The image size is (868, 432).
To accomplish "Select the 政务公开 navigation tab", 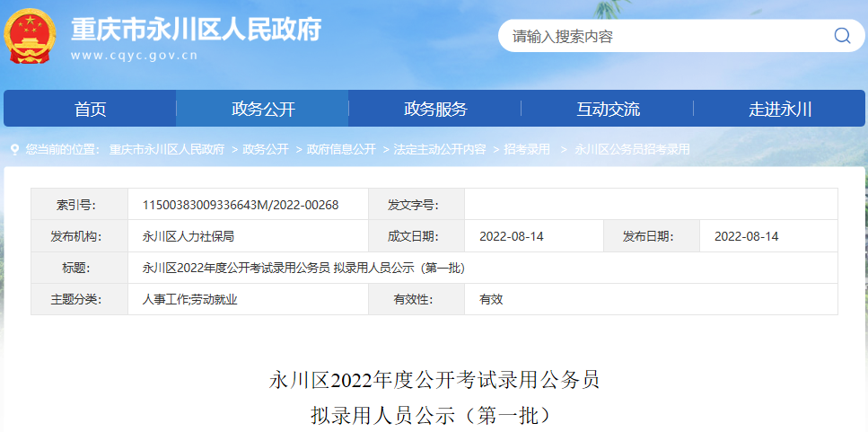I will coord(263,109).
